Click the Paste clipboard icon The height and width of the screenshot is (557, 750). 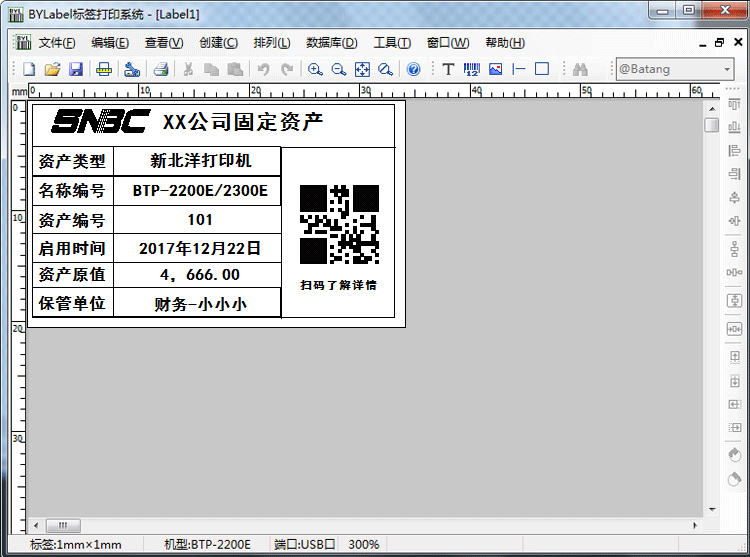[235, 69]
